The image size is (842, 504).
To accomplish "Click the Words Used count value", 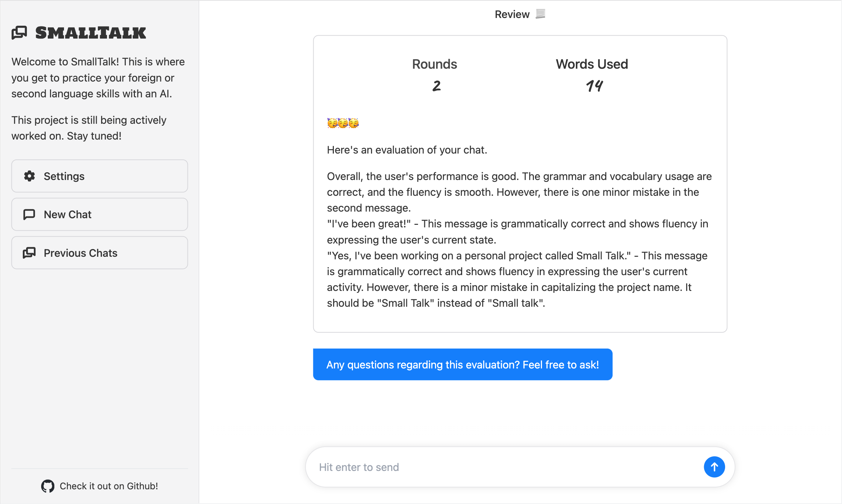I will [594, 86].
